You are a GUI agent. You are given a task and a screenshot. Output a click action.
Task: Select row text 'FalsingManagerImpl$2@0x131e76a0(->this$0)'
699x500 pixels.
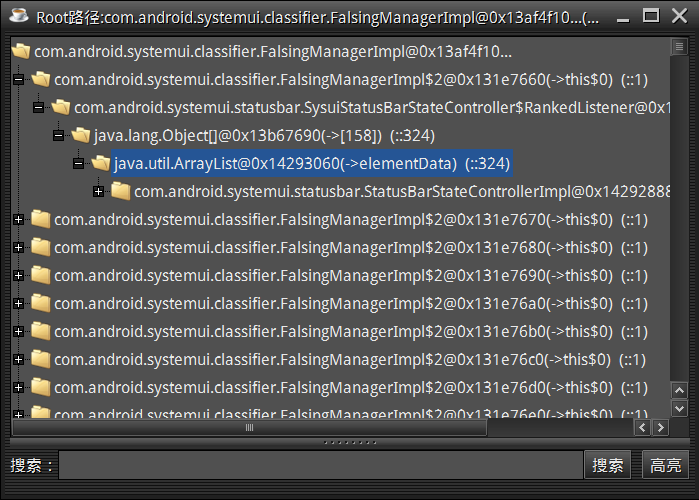446,304
